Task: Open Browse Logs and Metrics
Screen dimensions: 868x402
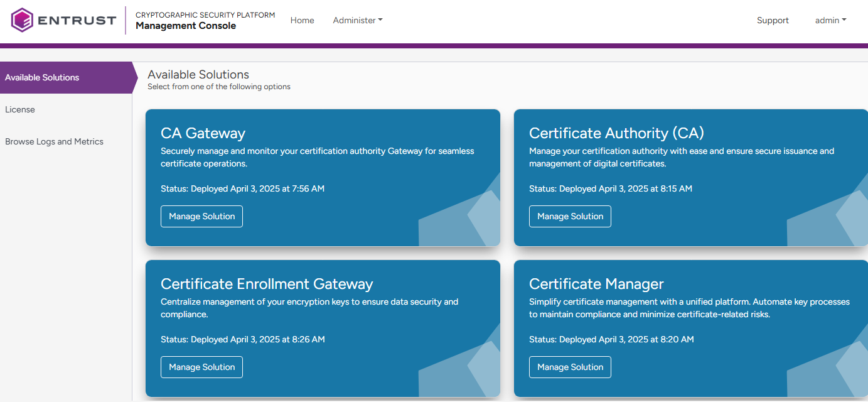Action: 54,141
